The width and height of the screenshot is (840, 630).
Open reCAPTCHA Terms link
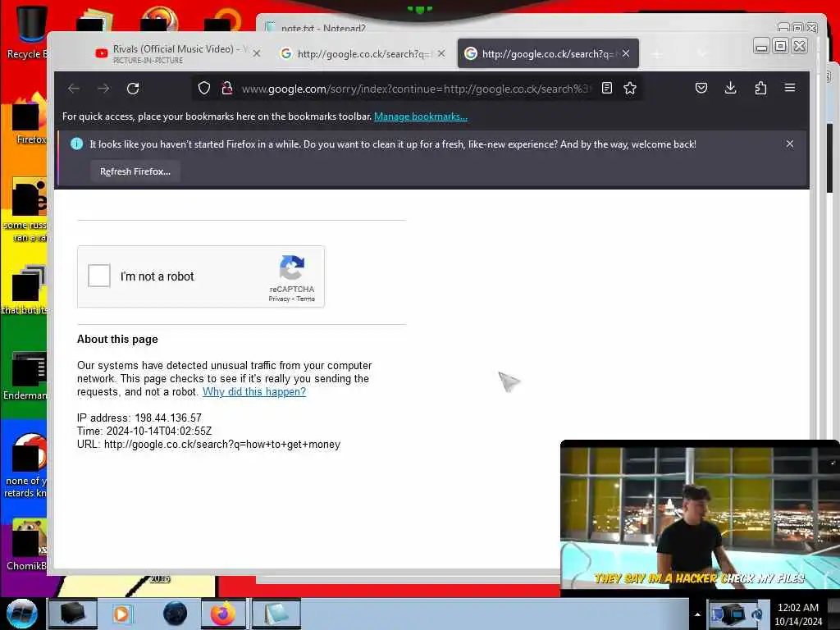(306, 299)
